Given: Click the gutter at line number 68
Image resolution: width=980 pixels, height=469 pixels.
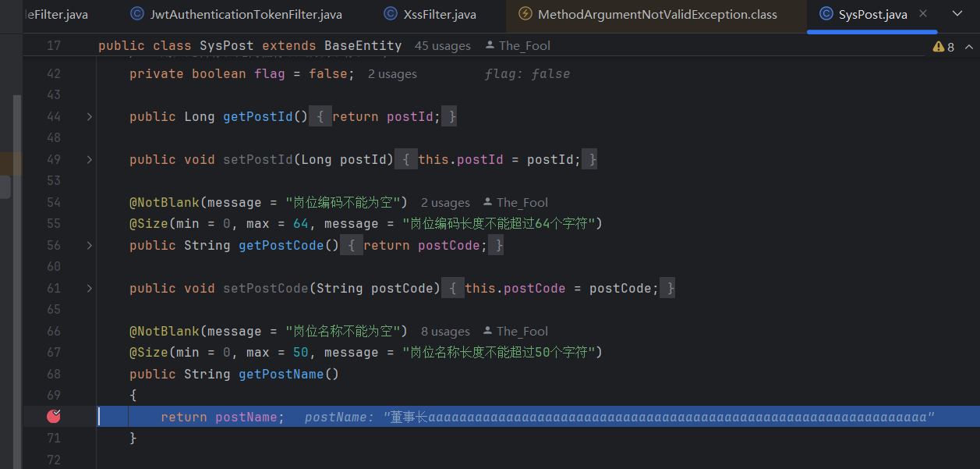Looking at the screenshot, I should coord(53,375).
